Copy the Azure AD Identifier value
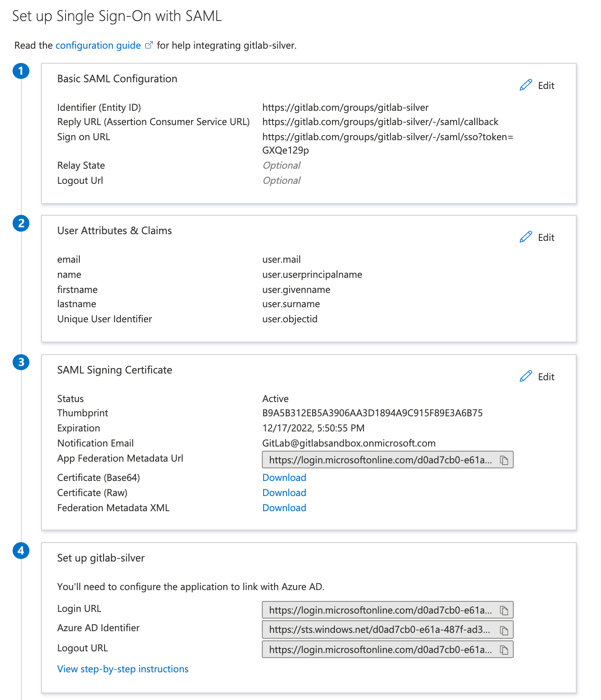Image resolution: width=601 pixels, height=700 pixels. point(504,629)
